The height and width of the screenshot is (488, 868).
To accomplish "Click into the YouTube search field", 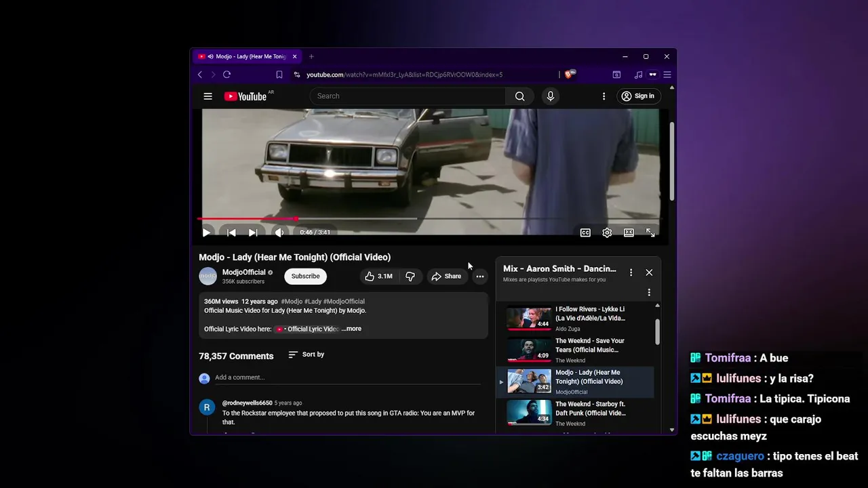I will pyautogui.click(x=408, y=96).
